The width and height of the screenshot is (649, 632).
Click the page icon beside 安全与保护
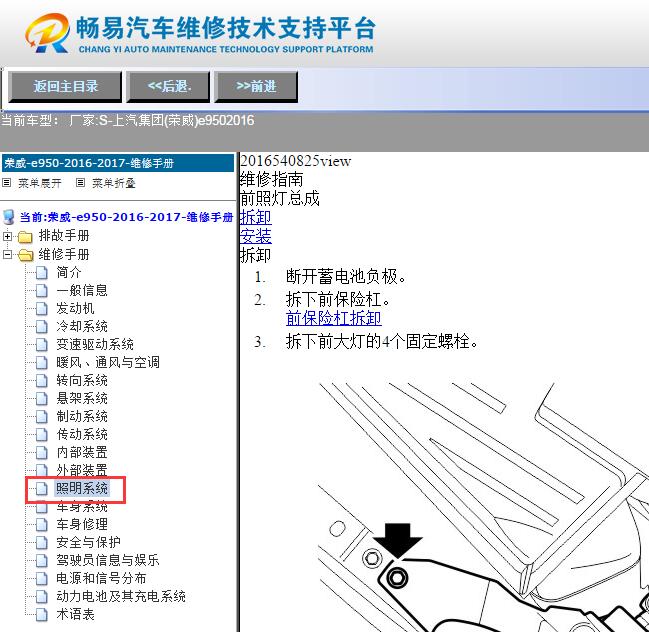click(x=41, y=543)
